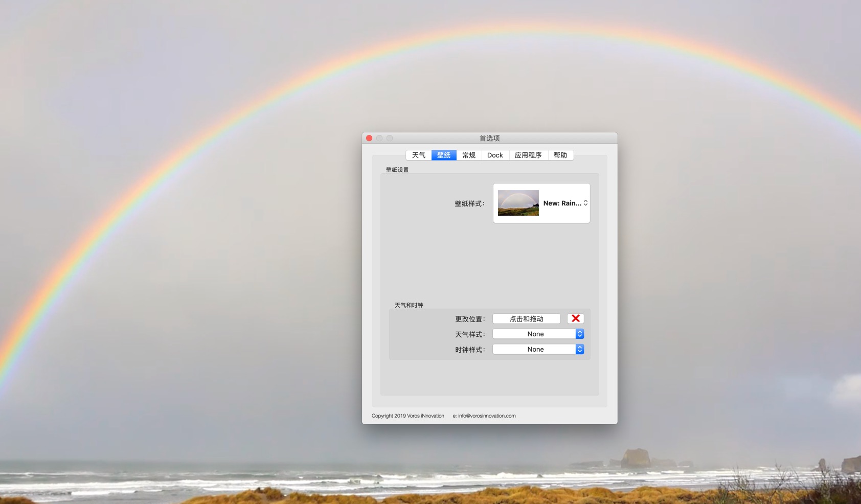
Task: Click the rainbow wallpaper thumbnail preview
Action: (x=518, y=203)
